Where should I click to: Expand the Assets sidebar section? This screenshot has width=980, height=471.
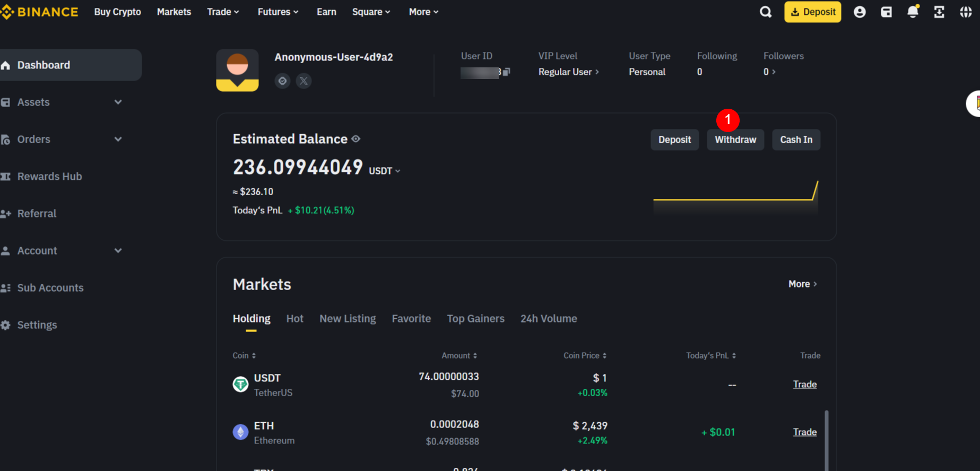click(118, 102)
